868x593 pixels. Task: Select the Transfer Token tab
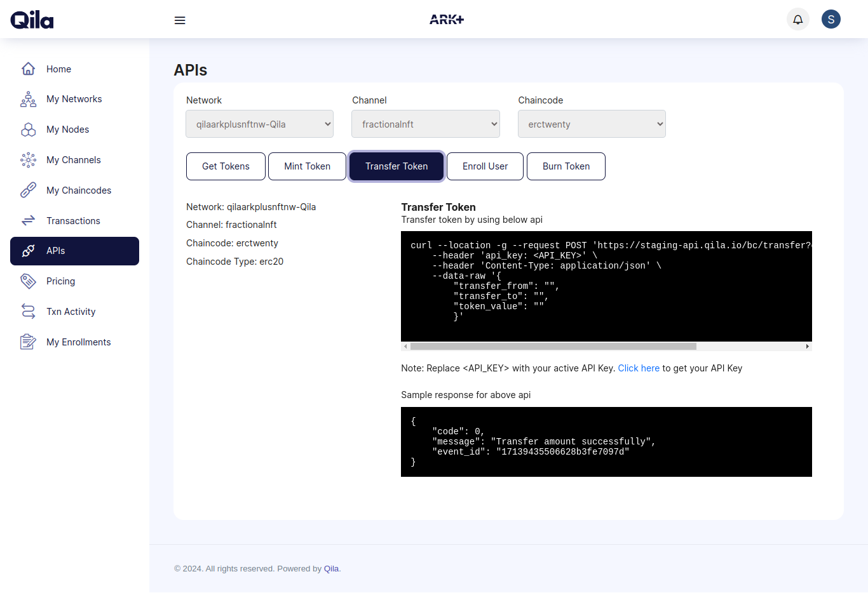coord(397,166)
